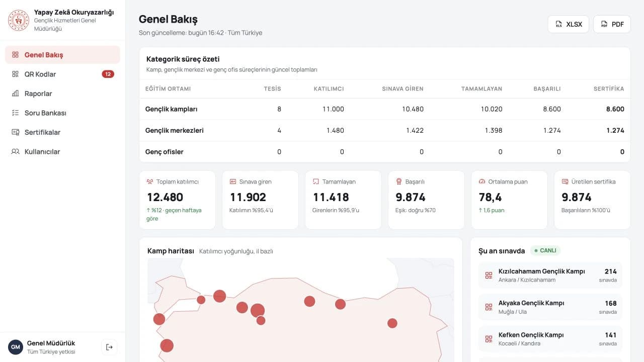
Task: Click the 11.902 exam takers value
Action: 248,197
